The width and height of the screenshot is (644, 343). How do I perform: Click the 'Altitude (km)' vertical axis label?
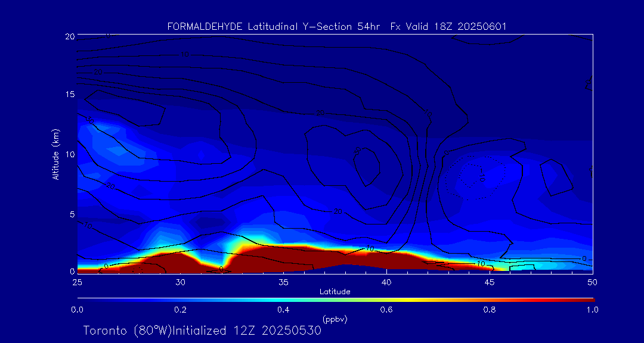[x=55, y=154]
